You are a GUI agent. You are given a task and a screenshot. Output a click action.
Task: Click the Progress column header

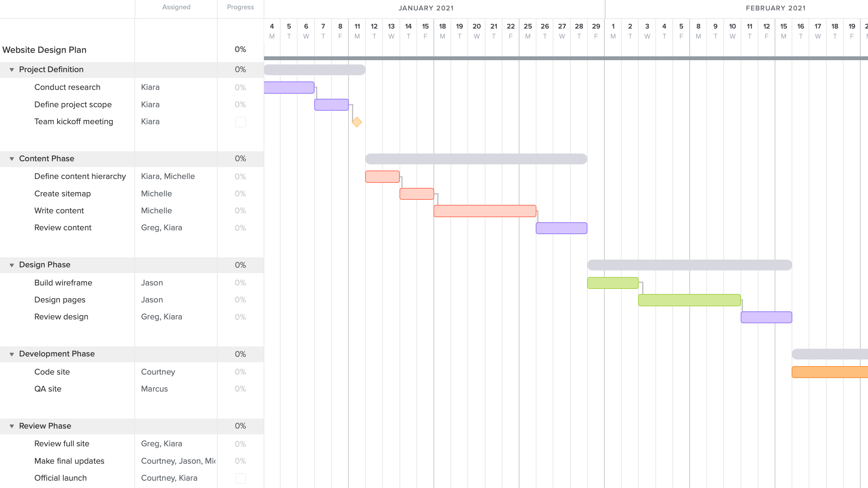(240, 7)
